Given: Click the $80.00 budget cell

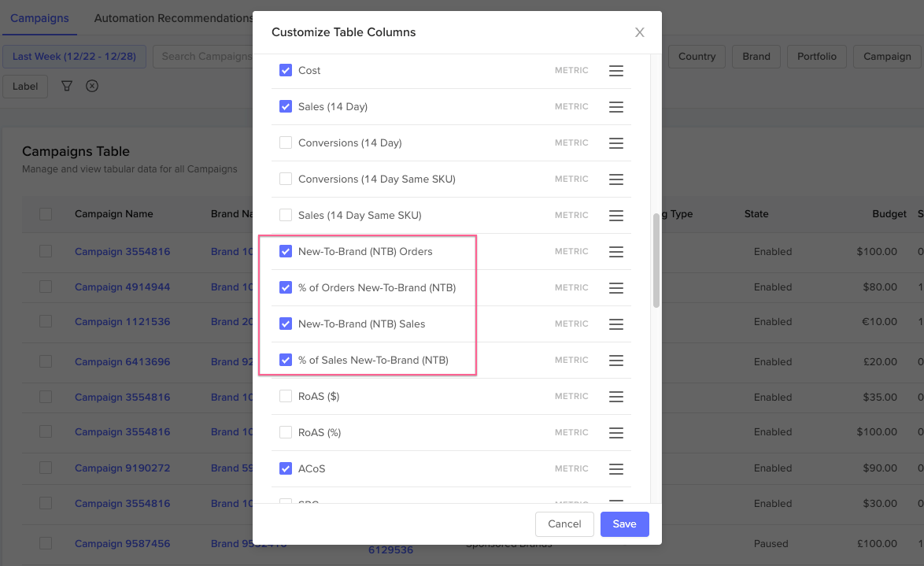Looking at the screenshot, I should [880, 287].
